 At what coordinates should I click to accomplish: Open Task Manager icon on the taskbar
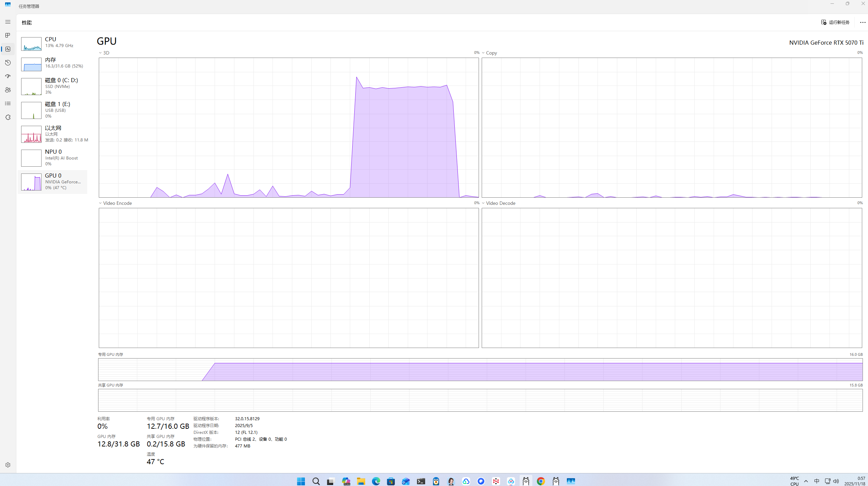tap(571, 481)
